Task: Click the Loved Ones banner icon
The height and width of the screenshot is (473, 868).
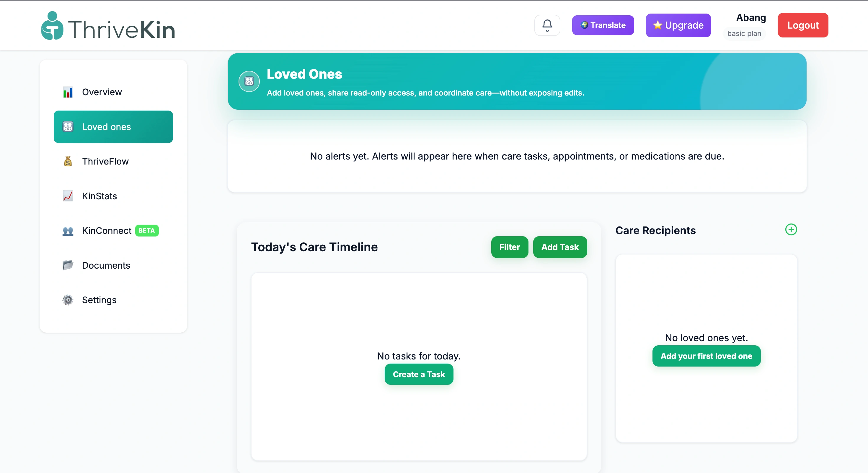Action: click(249, 81)
